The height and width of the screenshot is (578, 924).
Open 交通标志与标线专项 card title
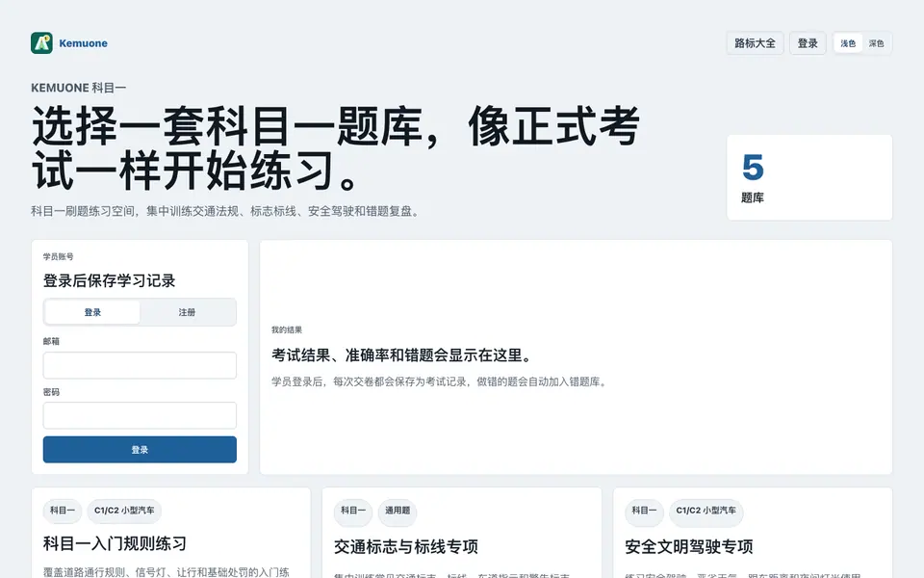(406, 547)
